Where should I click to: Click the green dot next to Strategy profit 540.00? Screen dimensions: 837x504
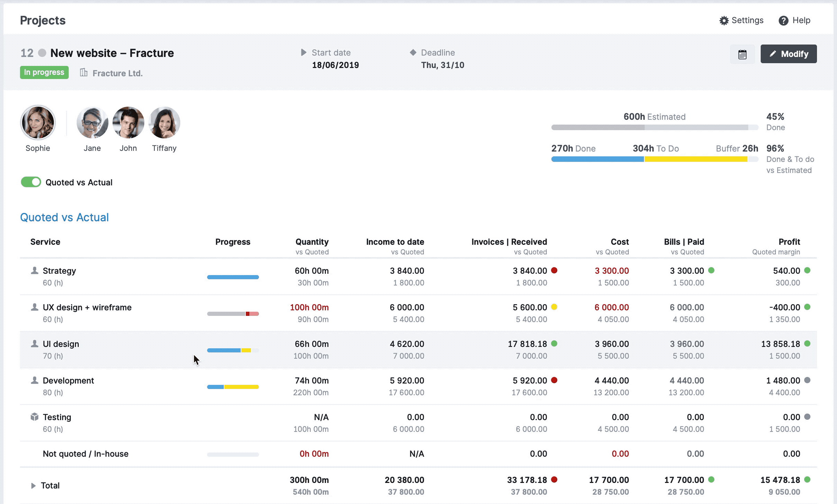[x=807, y=270]
